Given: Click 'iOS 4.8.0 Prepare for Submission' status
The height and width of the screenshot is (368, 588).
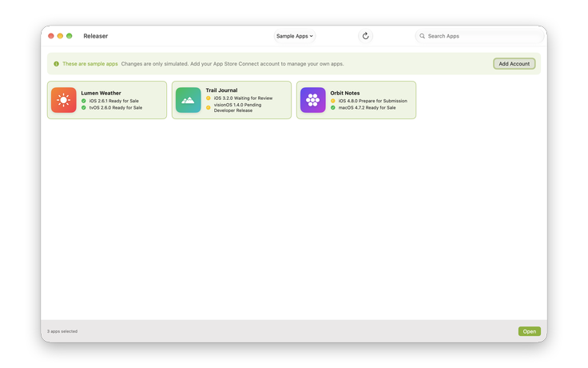Looking at the screenshot, I should (373, 101).
